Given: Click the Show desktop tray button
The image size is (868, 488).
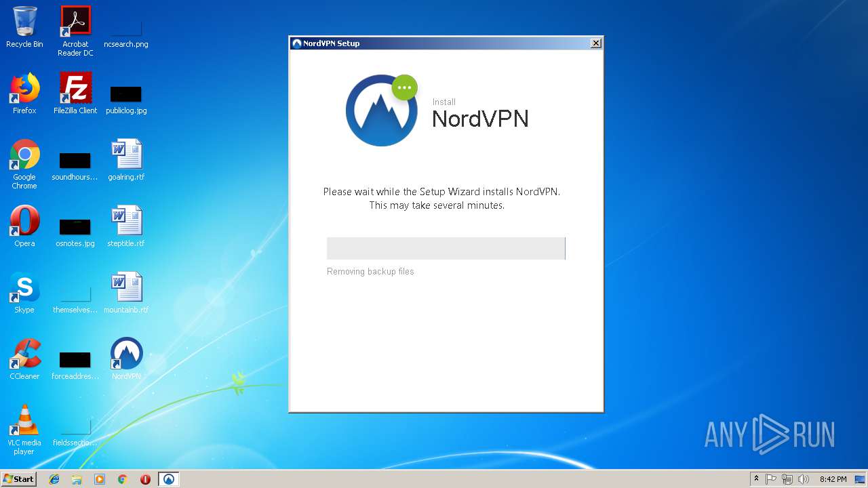Looking at the screenshot, I should [x=861, y=479].
